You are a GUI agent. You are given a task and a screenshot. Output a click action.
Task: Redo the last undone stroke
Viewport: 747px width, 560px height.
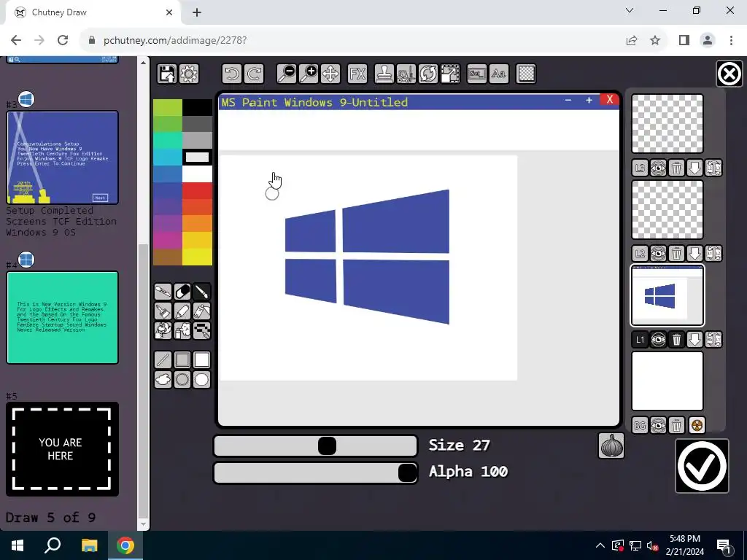tap(254, 74)
